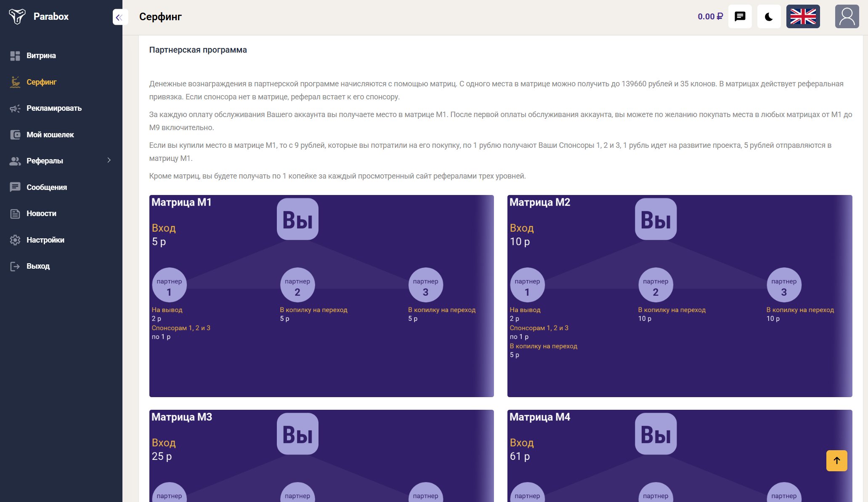Screen dimensions: 868x502
Task: Open the Настройки gear icon
Action: pyautogui.click(x=15, y=240)
